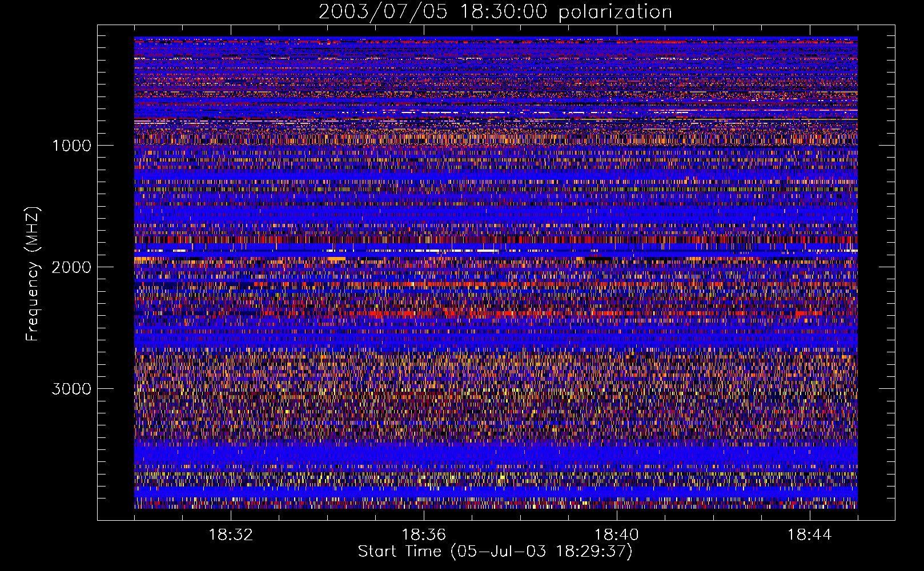Click the 'Start Time (05-Jul-03 18:29:37)' label
Image resolution: width=924 pixels, height=571 pixels.
point(495,551)
